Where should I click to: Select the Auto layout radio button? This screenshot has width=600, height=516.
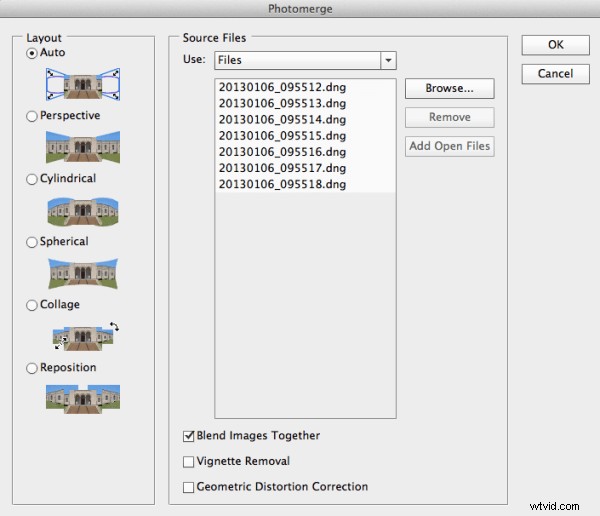coord(32,53)
